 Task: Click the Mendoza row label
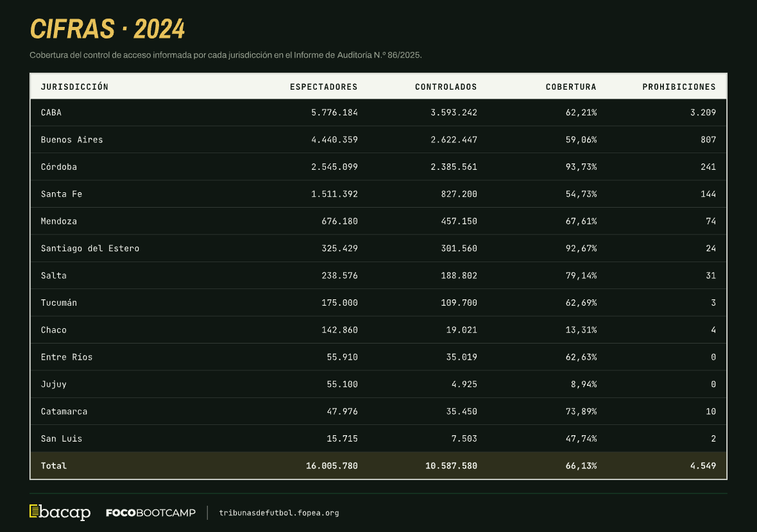click(59, 221)
